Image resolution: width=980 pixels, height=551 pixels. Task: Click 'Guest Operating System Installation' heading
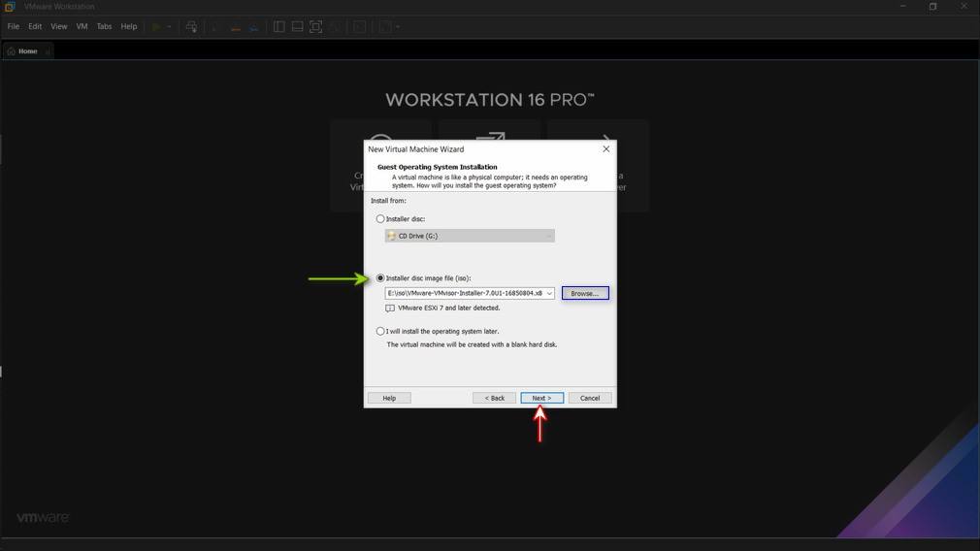[x=437, y=167]
